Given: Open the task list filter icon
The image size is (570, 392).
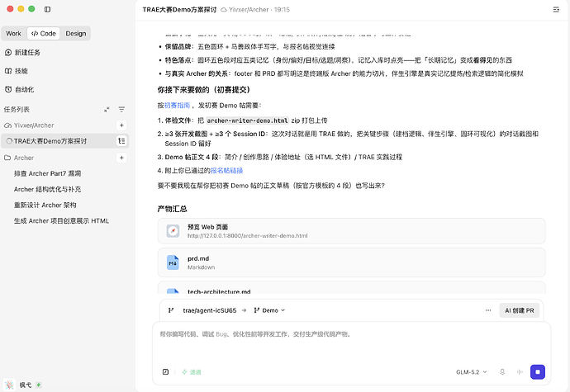Looking at the screenshot, I should pyautogui.click(x=121, y=110).
